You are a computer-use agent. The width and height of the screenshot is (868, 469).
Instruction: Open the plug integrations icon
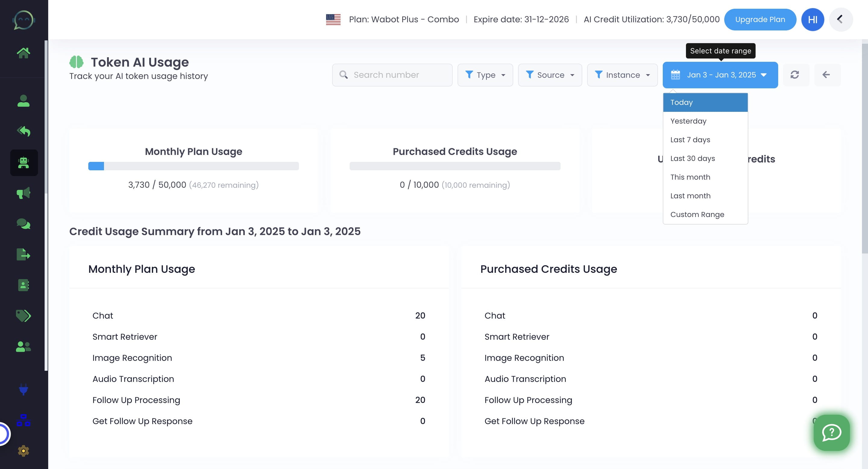coord(23,389)
